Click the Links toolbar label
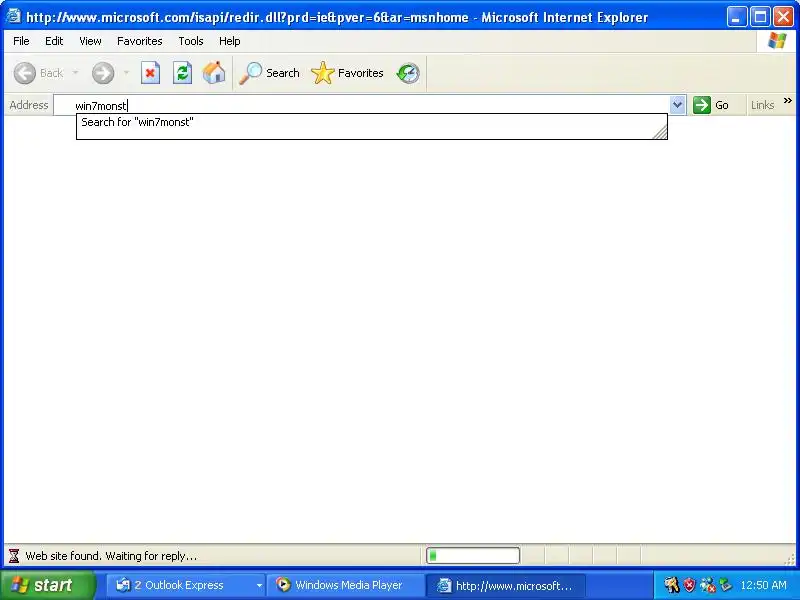 (762, 105)
